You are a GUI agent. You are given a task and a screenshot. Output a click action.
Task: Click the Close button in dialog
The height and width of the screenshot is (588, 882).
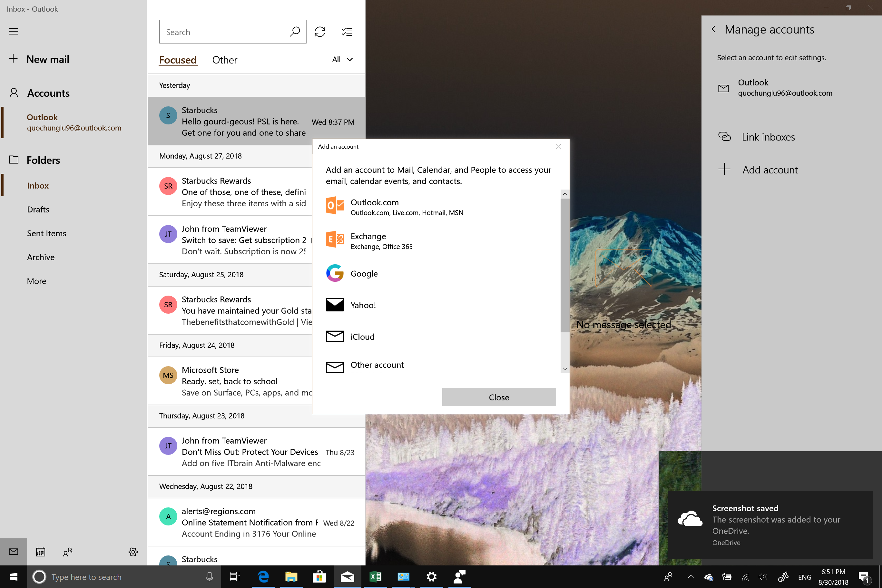pyautogui.click(x=499, y=397)
